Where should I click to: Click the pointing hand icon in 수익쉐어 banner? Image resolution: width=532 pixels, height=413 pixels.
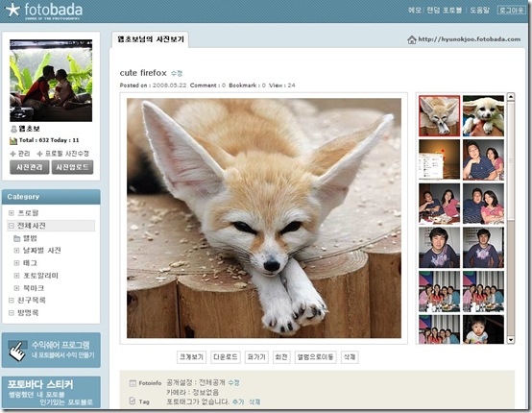pyautogui.click(x=16, y=351)
